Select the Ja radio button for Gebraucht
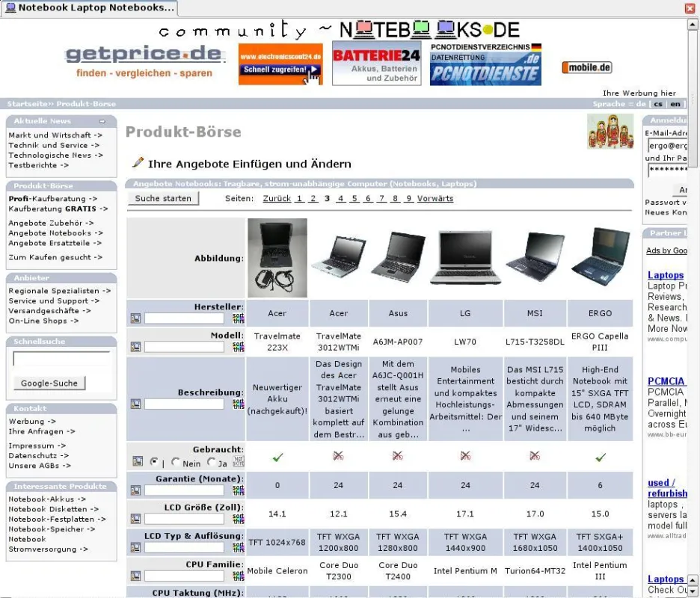The height and width of the screenshot is (598, 700). coord(211,463)
